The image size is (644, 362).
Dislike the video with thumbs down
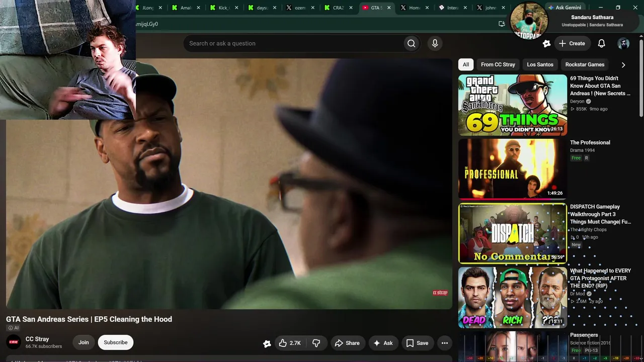[316, 343]
